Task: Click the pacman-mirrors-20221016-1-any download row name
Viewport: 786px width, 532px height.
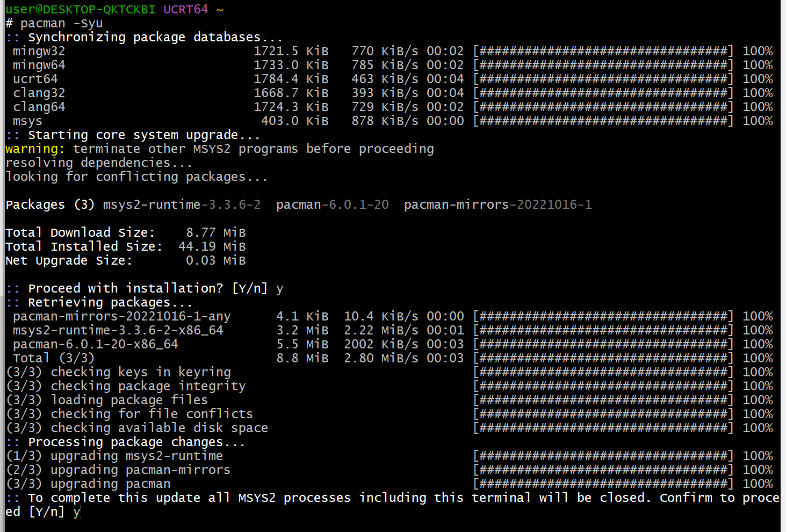Action: pos(122,317)
